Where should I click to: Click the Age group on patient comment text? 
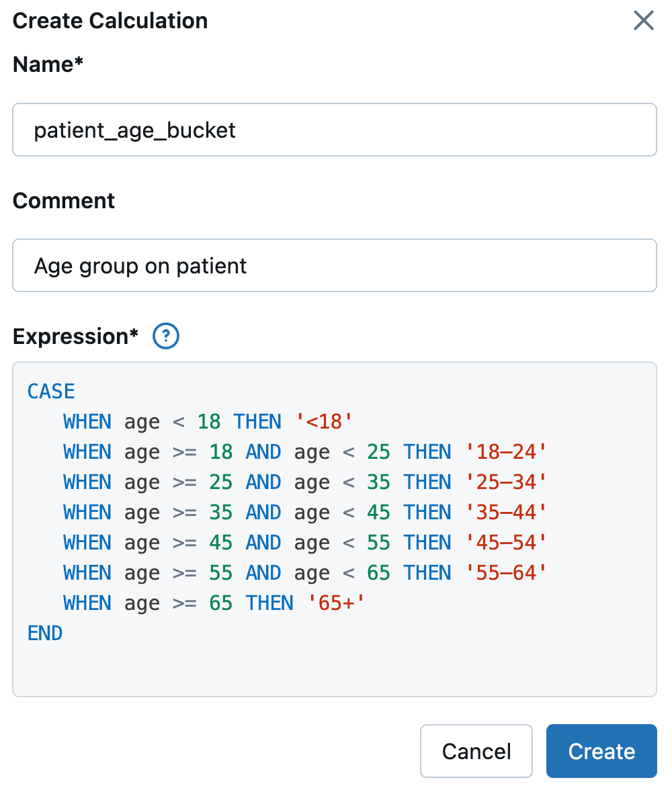click(x=140, y=265)
